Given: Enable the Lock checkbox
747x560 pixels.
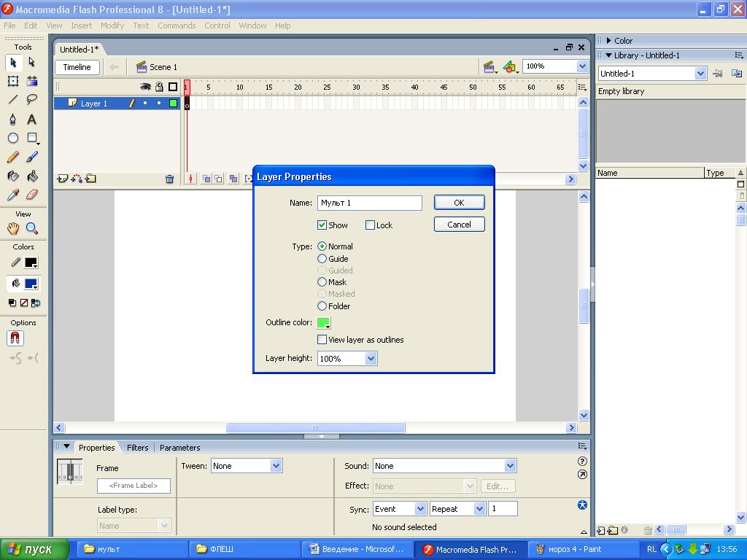Looking at the screenshot, I should pos(370,225).
